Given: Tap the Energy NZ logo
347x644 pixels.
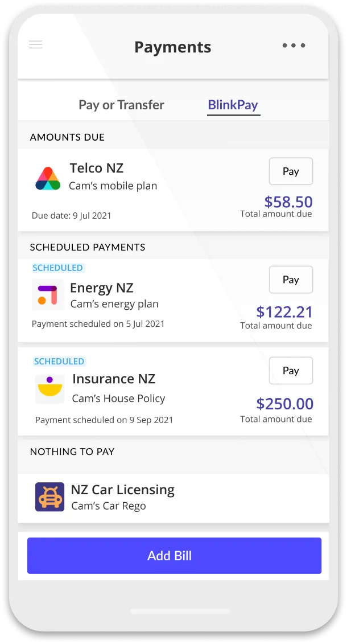Looking at the screenshot, I should tap(48, 295).
